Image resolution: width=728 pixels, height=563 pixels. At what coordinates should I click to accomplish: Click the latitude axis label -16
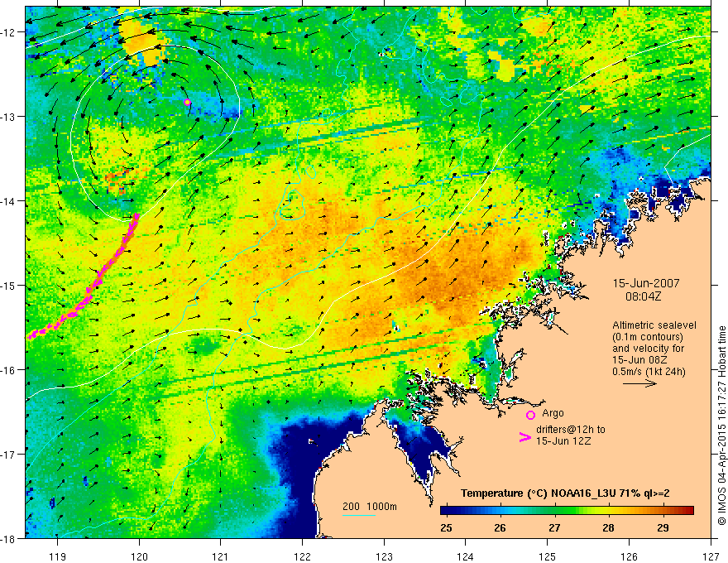click(8, 370)
